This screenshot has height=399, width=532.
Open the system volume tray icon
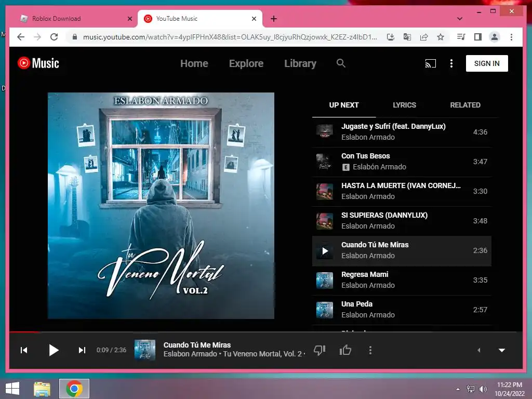pyautogui.click(x=483, y=389)
